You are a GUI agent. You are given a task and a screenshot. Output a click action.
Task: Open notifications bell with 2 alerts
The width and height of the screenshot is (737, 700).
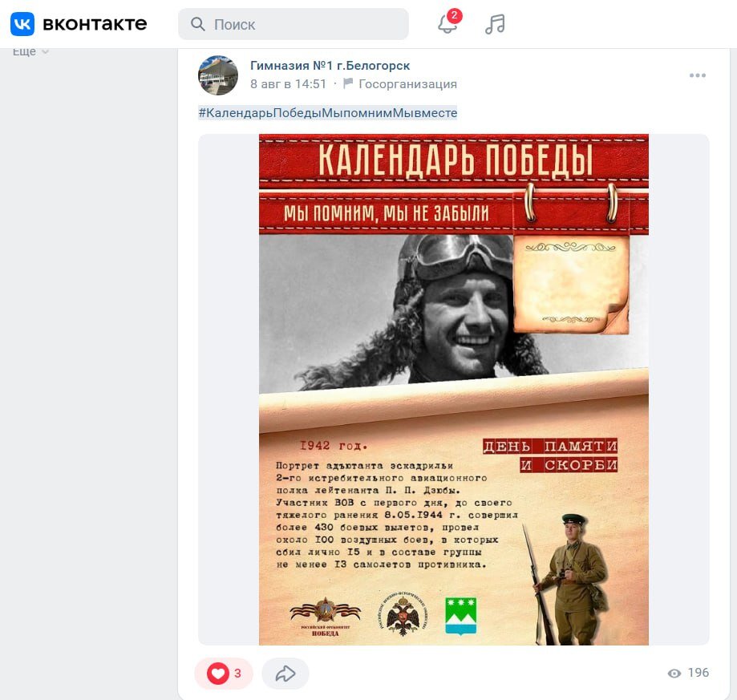pos(447,24)
